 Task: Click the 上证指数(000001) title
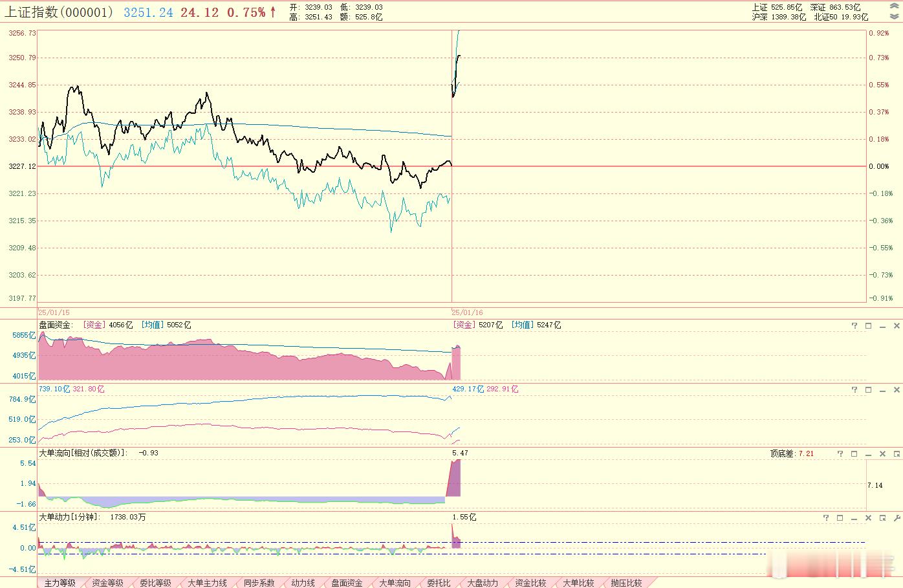(x=60, y=12)
